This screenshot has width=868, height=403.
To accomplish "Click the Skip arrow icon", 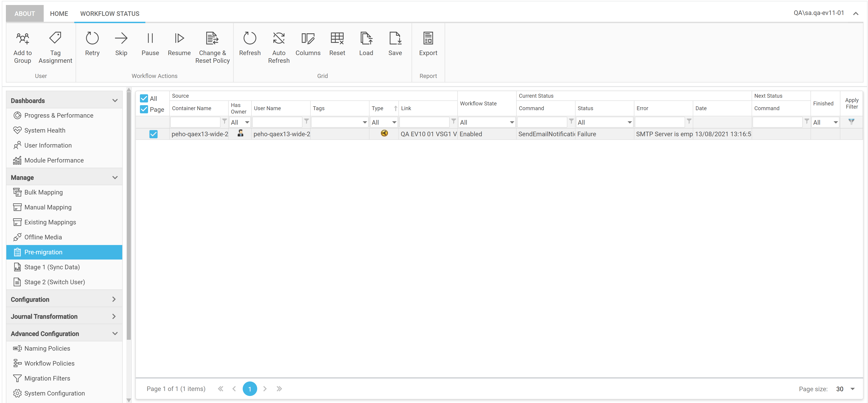I will coord(121,39).
